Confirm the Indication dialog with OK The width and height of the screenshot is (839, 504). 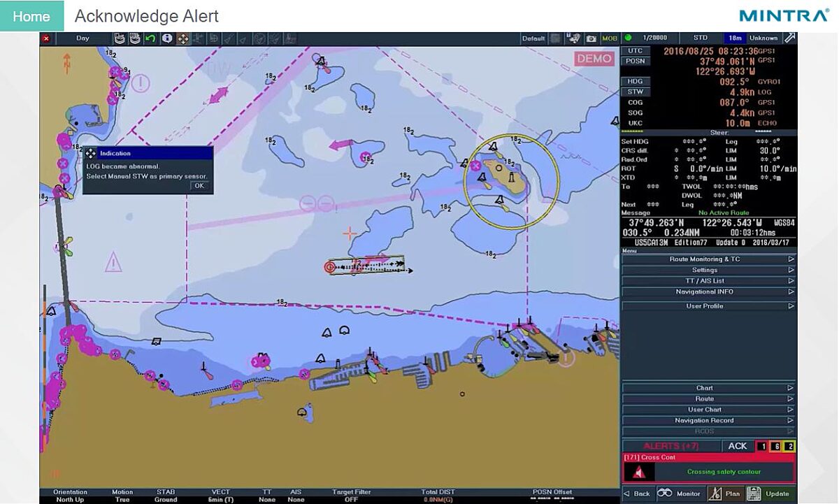(199, 186)
